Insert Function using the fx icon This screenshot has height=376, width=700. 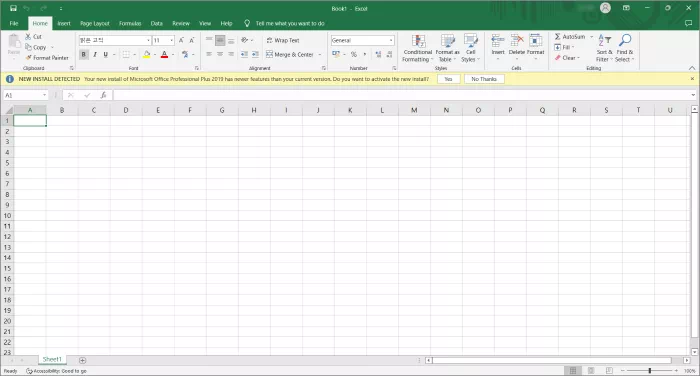103,95
